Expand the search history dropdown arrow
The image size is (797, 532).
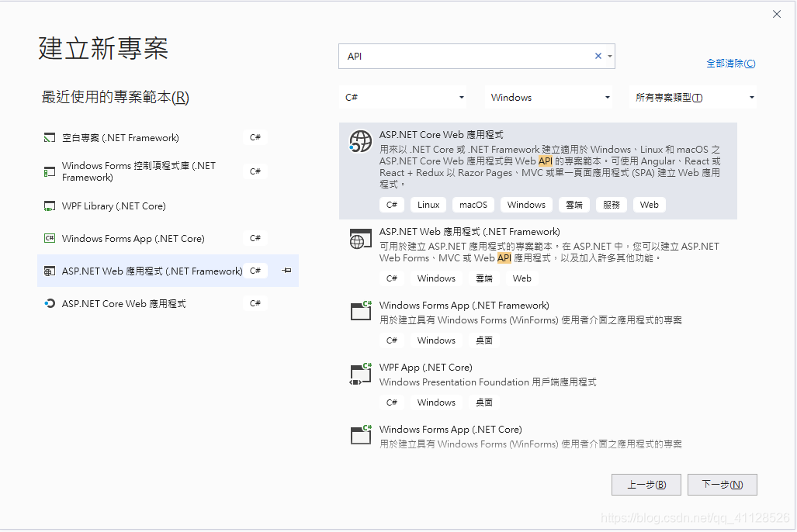tap(609, 56)
